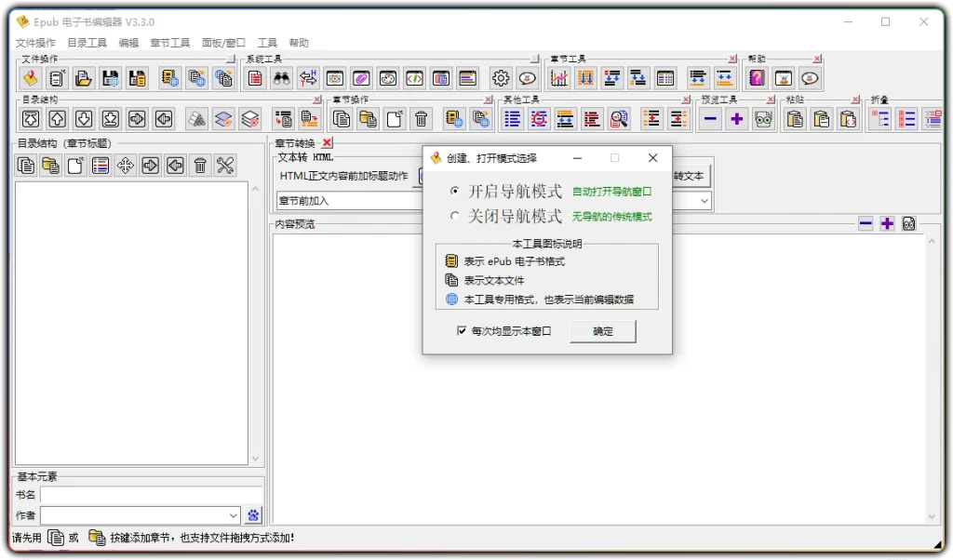953x560 pixels.
Task: Click the trash can in 章节操作 toolbar
Action: click(x=422, y=119)
